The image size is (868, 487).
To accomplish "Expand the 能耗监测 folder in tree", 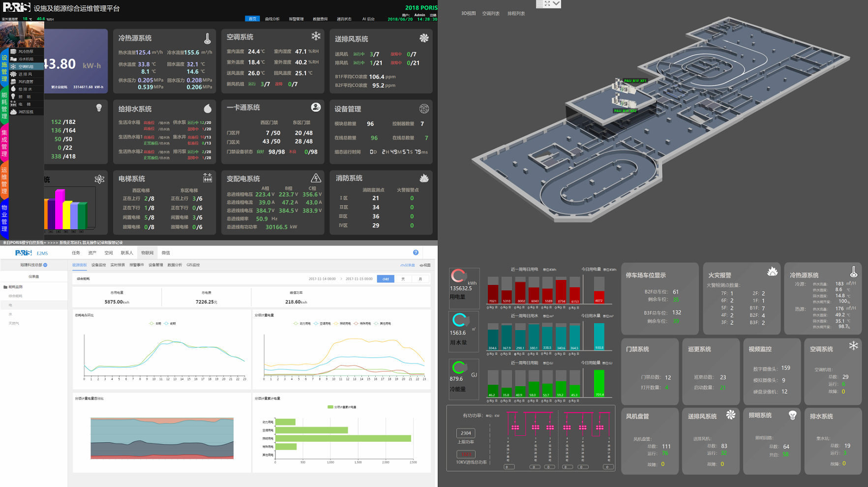I will click(13, 287).
